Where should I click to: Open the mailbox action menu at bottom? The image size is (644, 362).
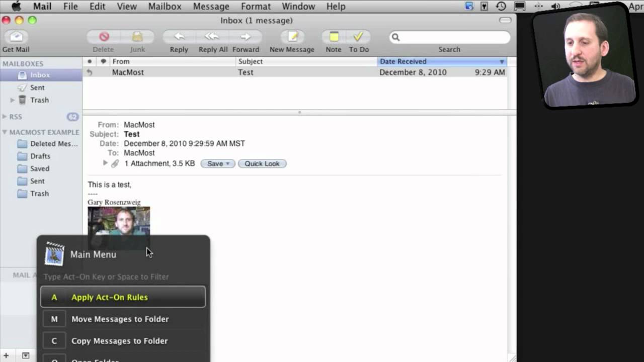pos(25,355)
